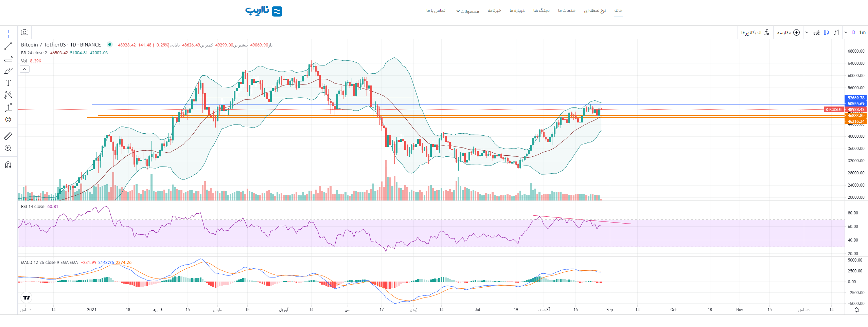Open درباره ما about us page
The width and height of the screenshot is (868, 327).
pos(517,11)
